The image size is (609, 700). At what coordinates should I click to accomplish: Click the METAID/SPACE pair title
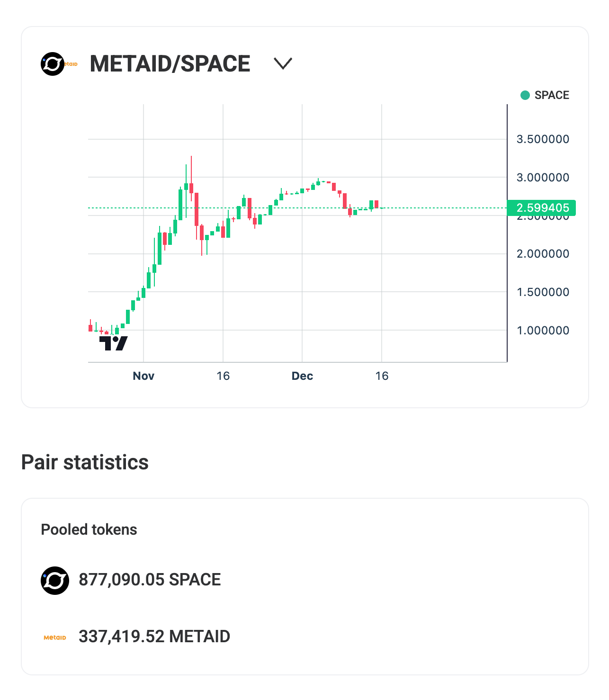(170, 64)
